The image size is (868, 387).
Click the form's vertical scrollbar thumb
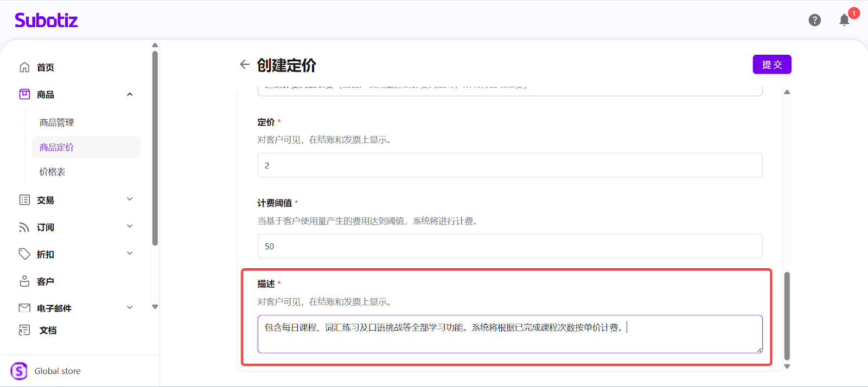[x=787, y=315]
